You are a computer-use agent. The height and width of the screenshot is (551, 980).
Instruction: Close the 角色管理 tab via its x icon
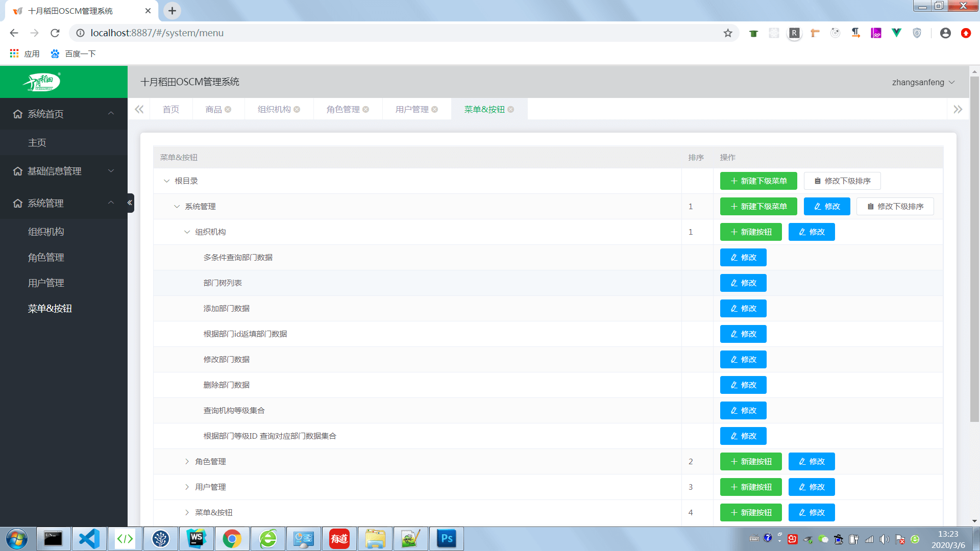pyautogui.click(x=366, y=110)
